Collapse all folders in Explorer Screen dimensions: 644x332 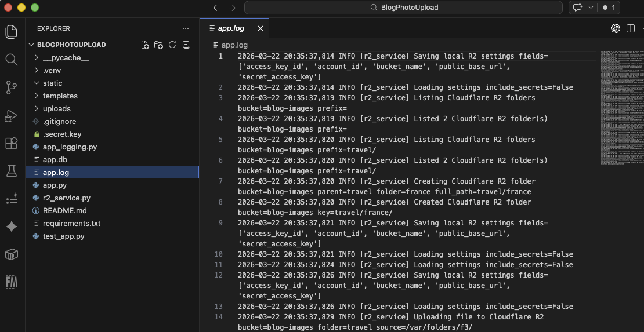pos(186,45)
